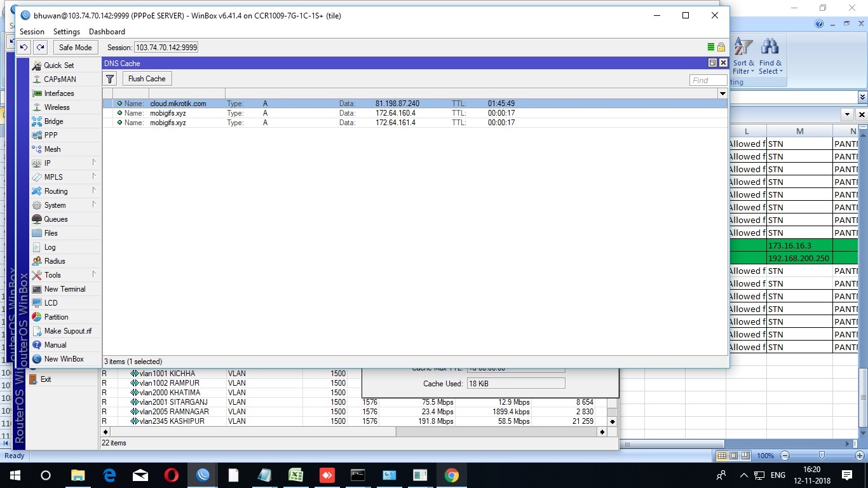Click Exit in the WinBox sidebar
This screenshot has width=868, height=488.
click(46, 379)
